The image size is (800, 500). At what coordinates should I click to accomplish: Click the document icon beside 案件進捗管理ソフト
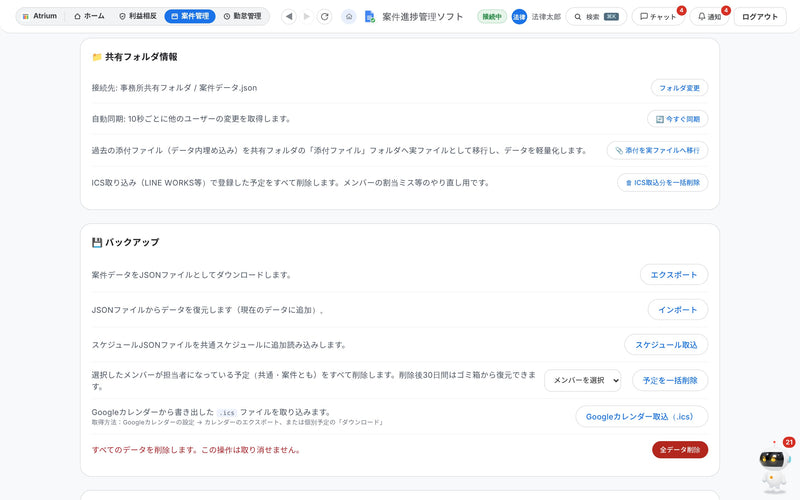tap(370, 17)
